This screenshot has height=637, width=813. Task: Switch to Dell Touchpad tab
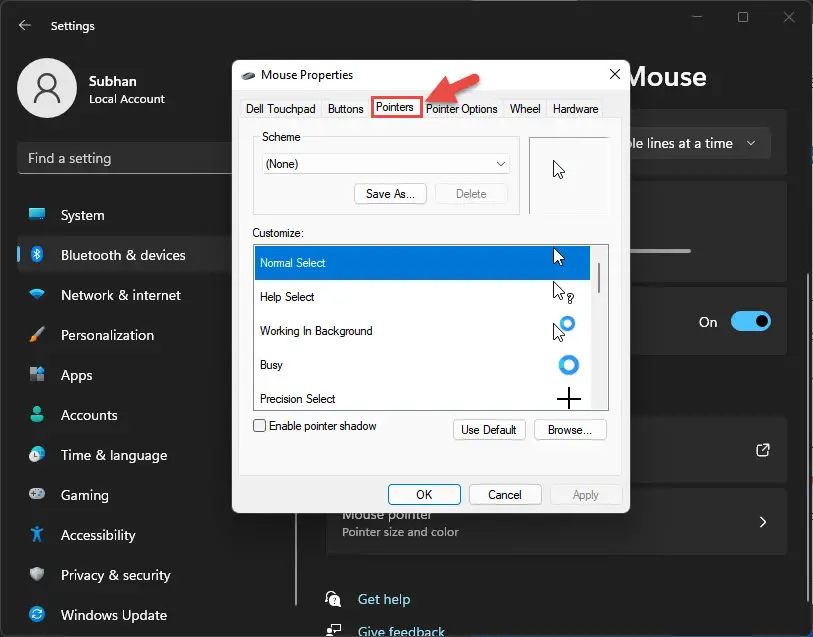[281, 109]
